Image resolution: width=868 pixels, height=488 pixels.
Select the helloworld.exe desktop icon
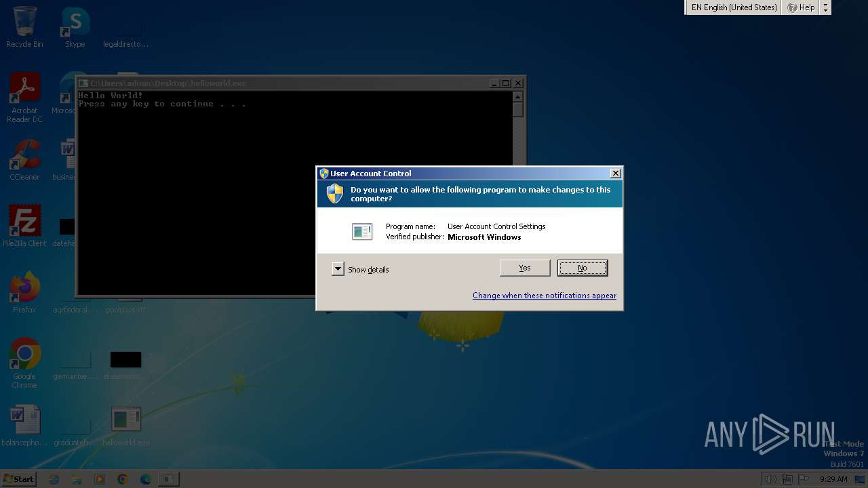[x=126, y=426]
